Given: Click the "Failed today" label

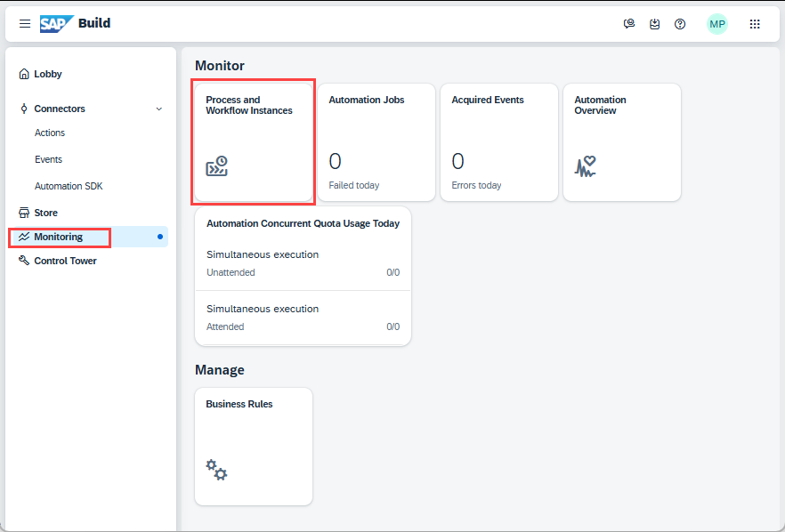Looking at the screenshot, I should tap(354, 185).
